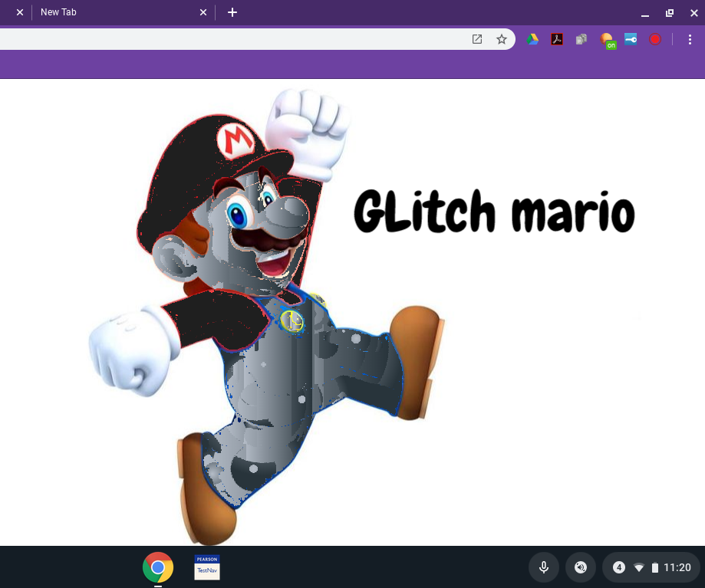705x588 pixels.
Task: Open a new browser tab
Action: click(232, 12)
